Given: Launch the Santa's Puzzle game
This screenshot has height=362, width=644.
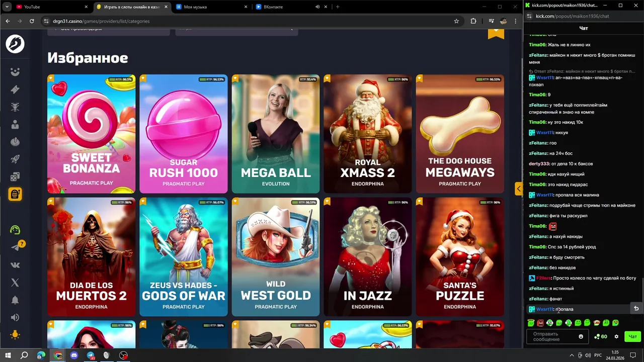Looking at the screenshot, I should point(460,257).
